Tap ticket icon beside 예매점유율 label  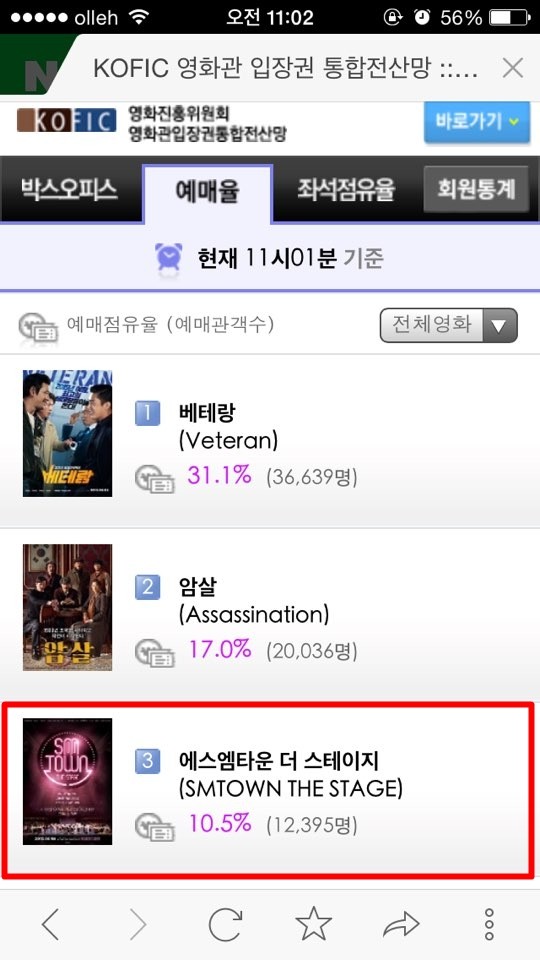38,328
